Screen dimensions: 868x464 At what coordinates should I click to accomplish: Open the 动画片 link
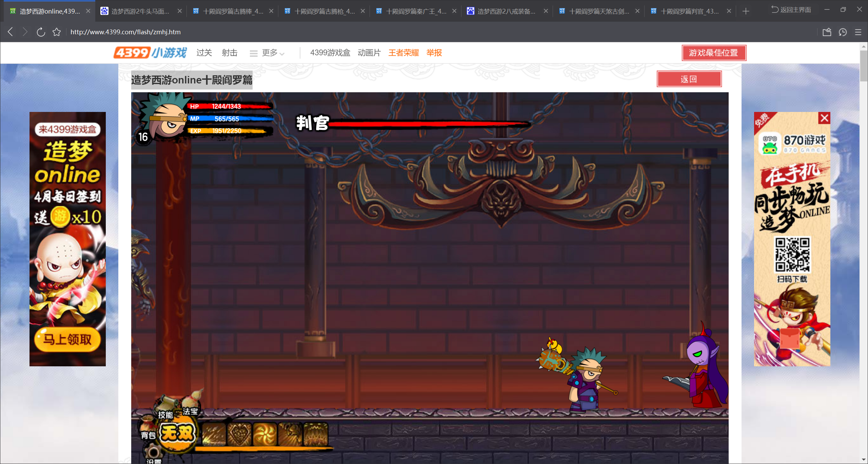click(369, 53)
